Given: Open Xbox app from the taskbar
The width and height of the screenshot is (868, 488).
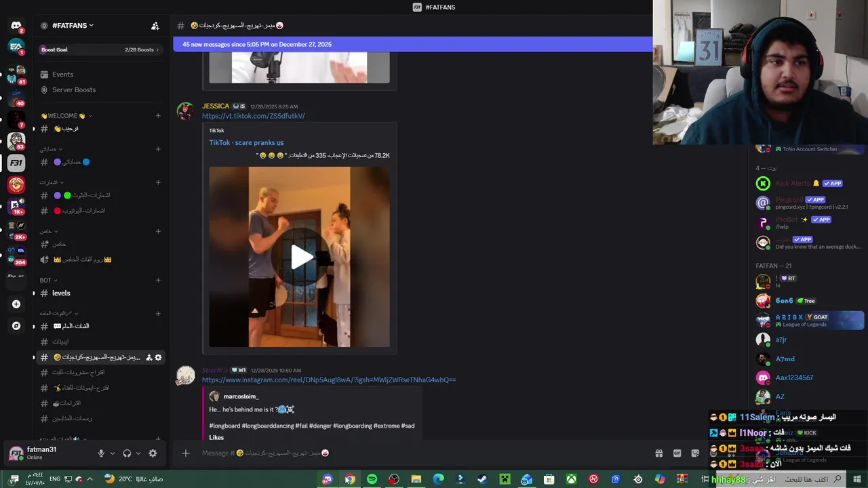Looking at the screenshot, I should click(571, 479).
